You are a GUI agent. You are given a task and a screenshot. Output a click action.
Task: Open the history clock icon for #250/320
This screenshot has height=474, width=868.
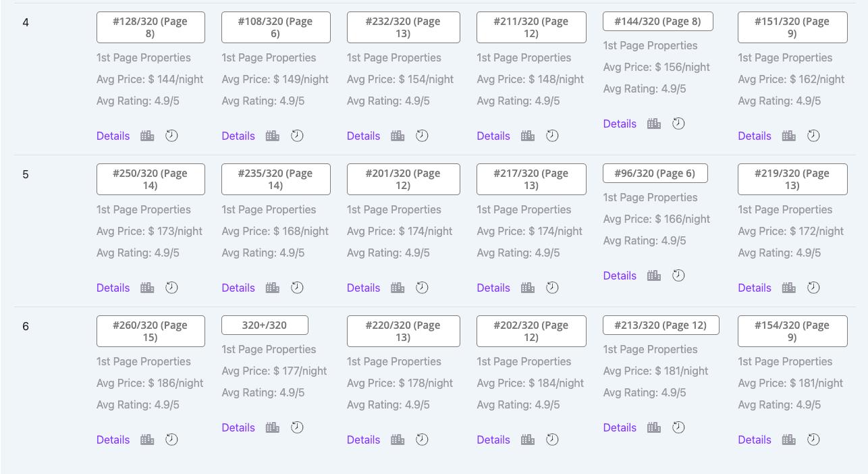pyautogui.click(x=171, y=288)
